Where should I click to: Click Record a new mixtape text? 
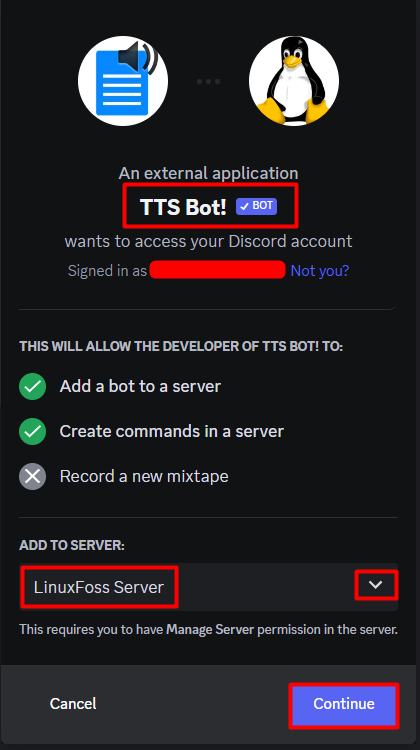144,476
